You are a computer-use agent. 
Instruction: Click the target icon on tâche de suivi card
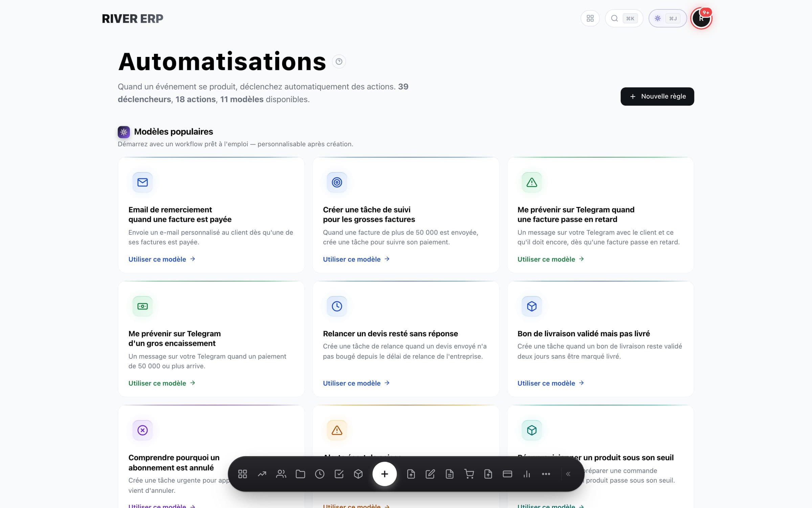(x=337, y=182)
